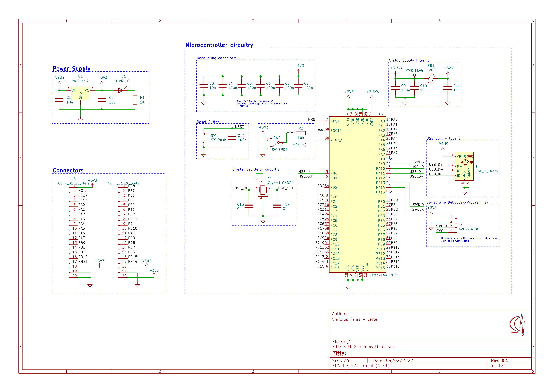Click the USB_ID net label near pin 43
This screenshot has width=554, height=392.
[417, 167]
